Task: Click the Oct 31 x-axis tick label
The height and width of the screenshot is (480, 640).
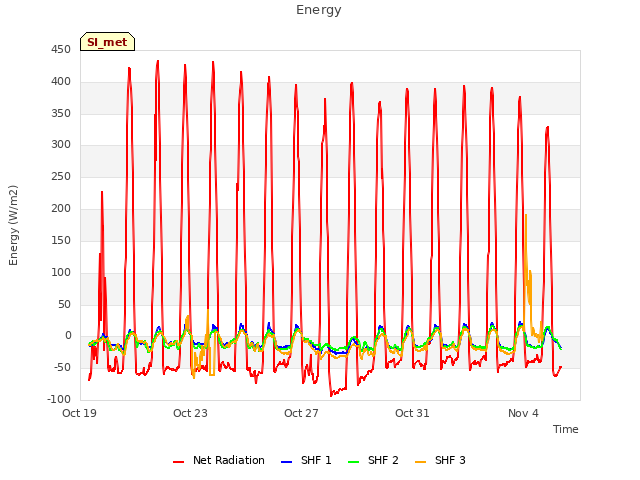Action: tap(412, 413)
